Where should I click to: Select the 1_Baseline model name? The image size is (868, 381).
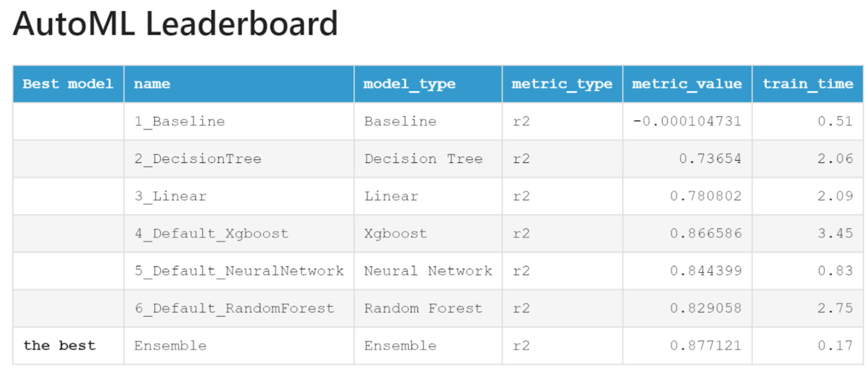179,122
